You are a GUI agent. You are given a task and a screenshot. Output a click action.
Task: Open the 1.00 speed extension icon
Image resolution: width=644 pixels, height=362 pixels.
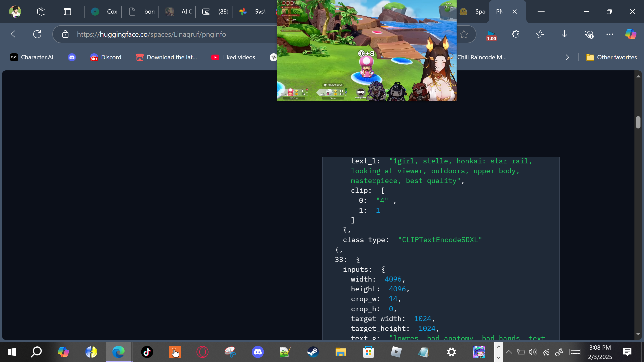tap(491, 35)
